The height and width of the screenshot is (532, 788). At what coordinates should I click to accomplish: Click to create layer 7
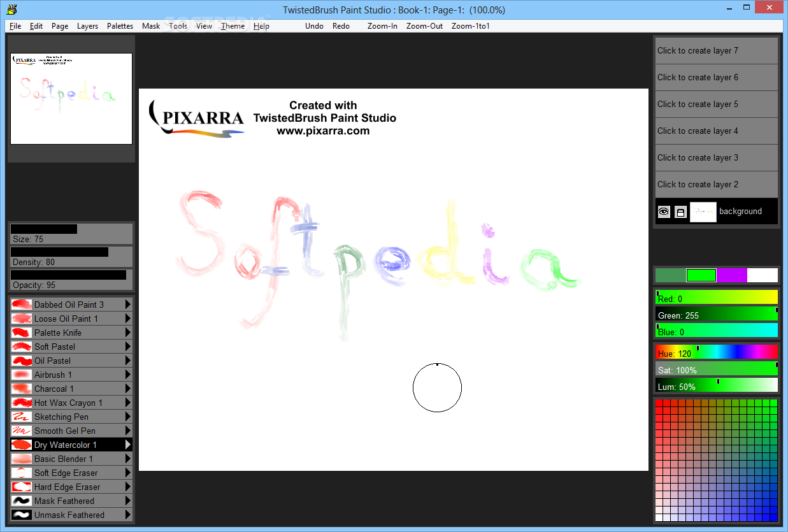click(x=717, y=50)
